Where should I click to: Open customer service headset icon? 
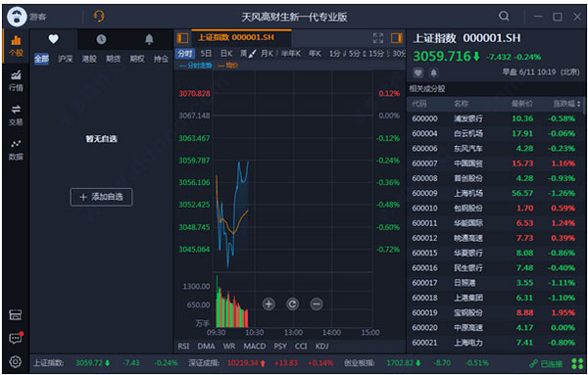[99, 16]
